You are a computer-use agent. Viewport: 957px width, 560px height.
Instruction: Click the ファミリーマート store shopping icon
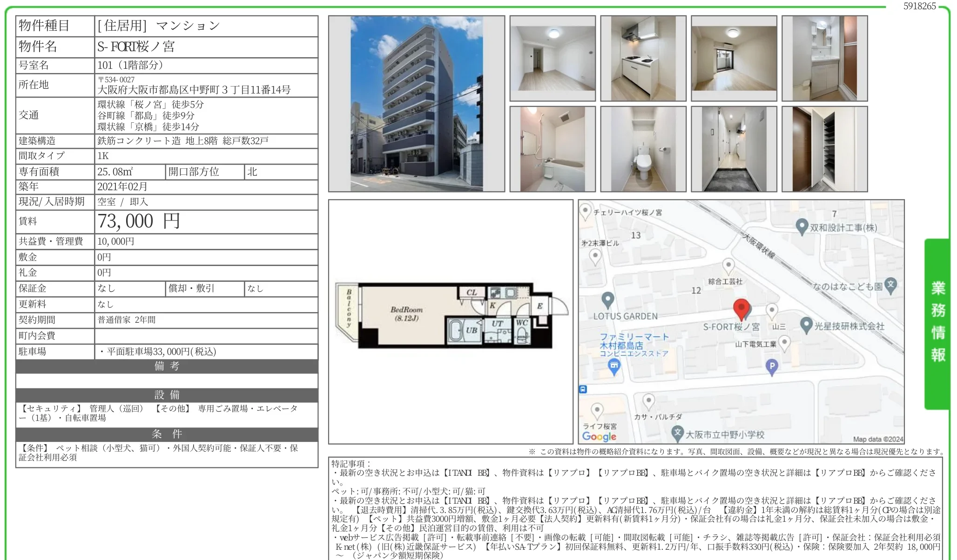(614, 367)
